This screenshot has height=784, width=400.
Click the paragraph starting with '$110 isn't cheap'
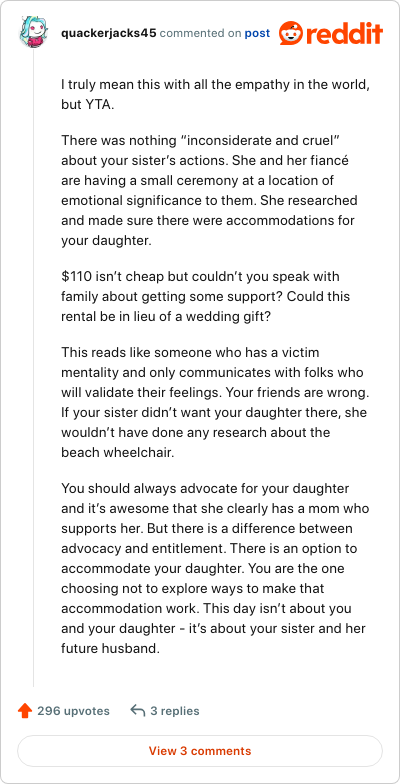[x=206, y=296]
